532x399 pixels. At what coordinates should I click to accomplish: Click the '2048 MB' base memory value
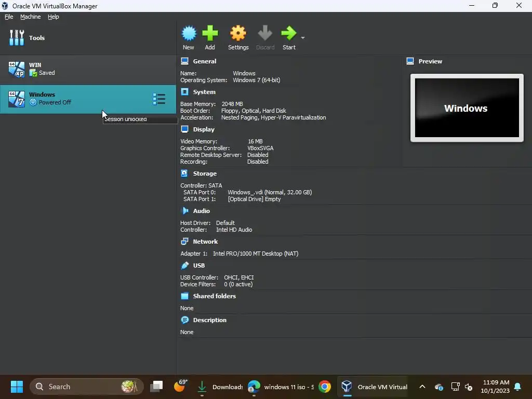(232, 104)
